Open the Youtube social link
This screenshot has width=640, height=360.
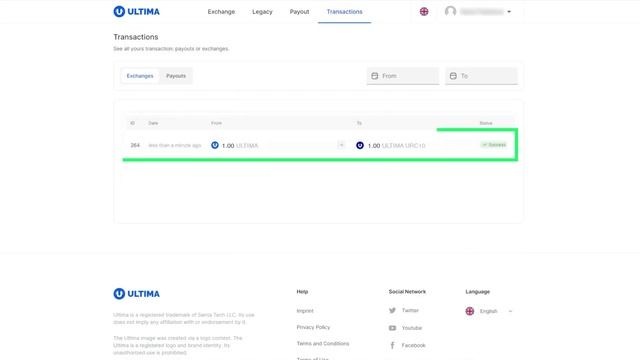(x=412, y=328)
